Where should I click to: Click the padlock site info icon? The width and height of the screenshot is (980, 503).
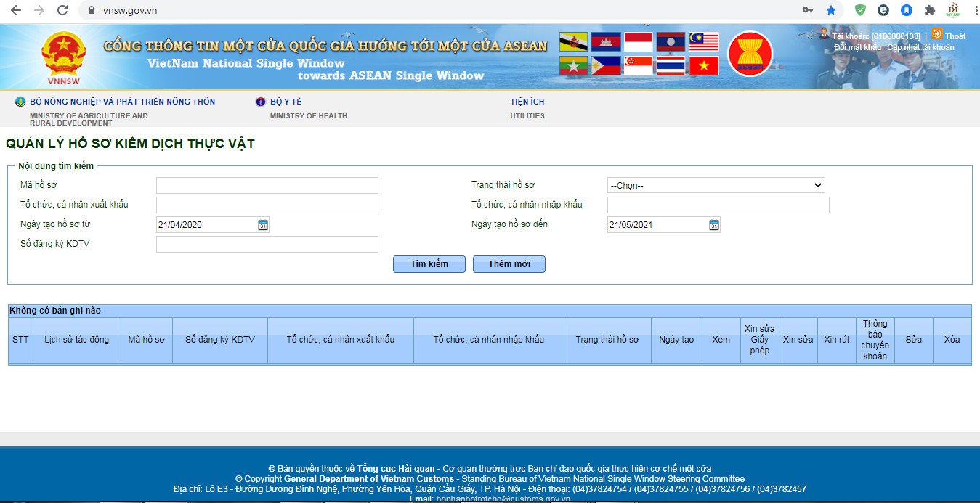tap(92, 10)
